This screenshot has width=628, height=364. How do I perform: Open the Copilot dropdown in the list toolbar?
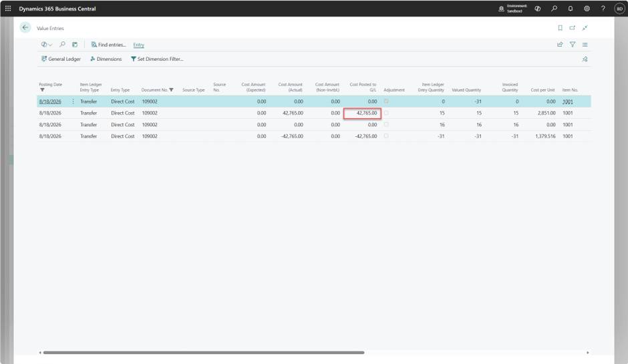click(x=47, y=45)
